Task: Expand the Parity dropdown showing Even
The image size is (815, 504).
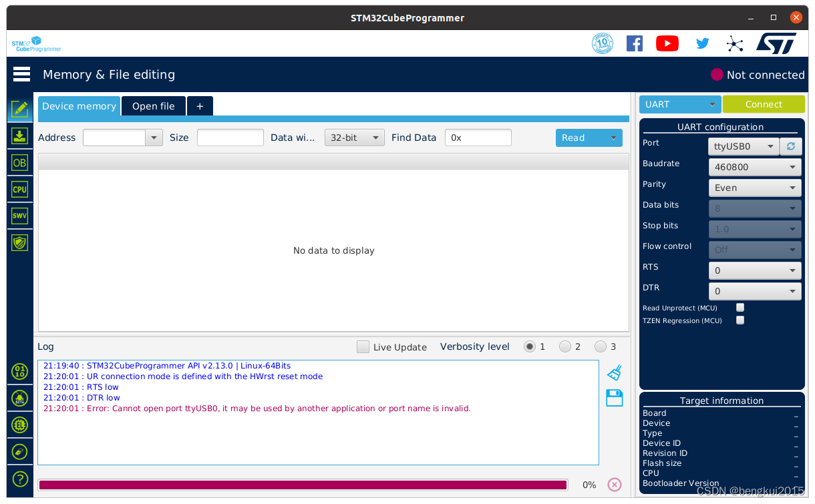Action: [x=755, y=188]
